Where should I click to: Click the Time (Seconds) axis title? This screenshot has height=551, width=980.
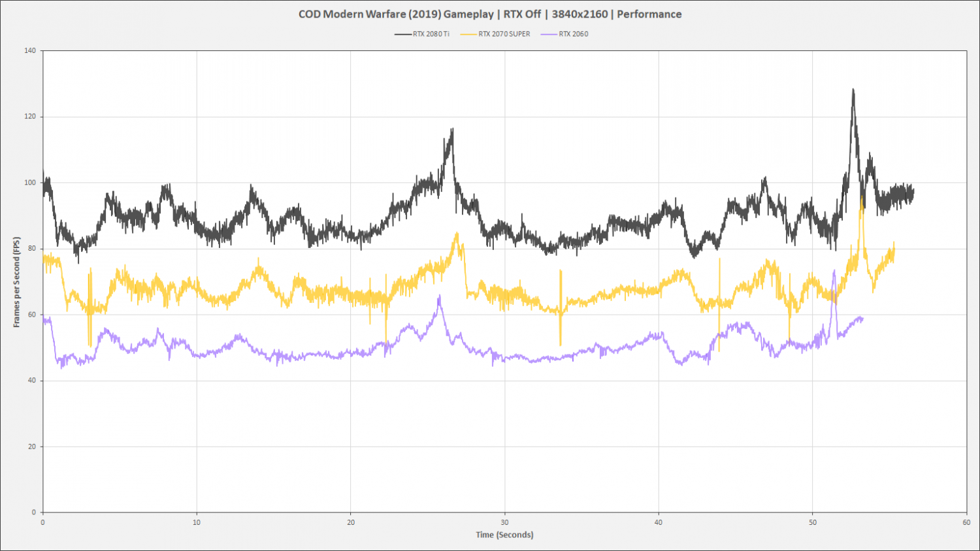pyautogui.click(x=504, y=535)
